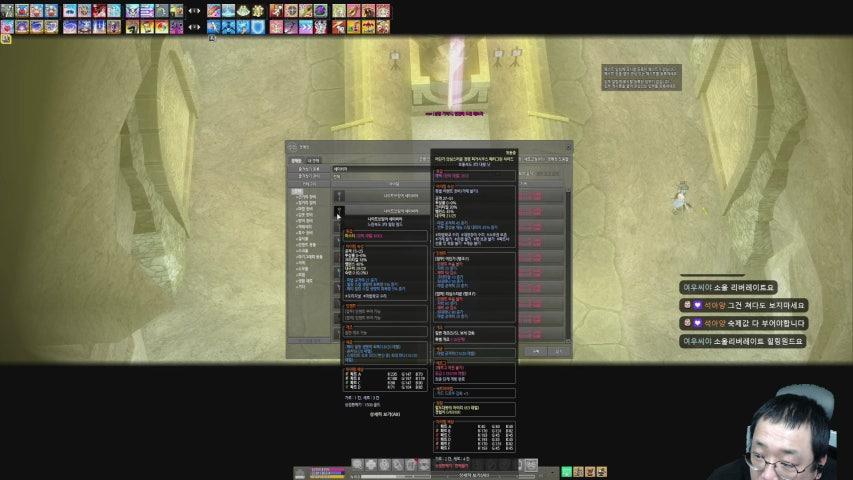This screenshot has width=853, height=480.
Task: Click the pink HP bar at bottom left
Action: (327, 469)
